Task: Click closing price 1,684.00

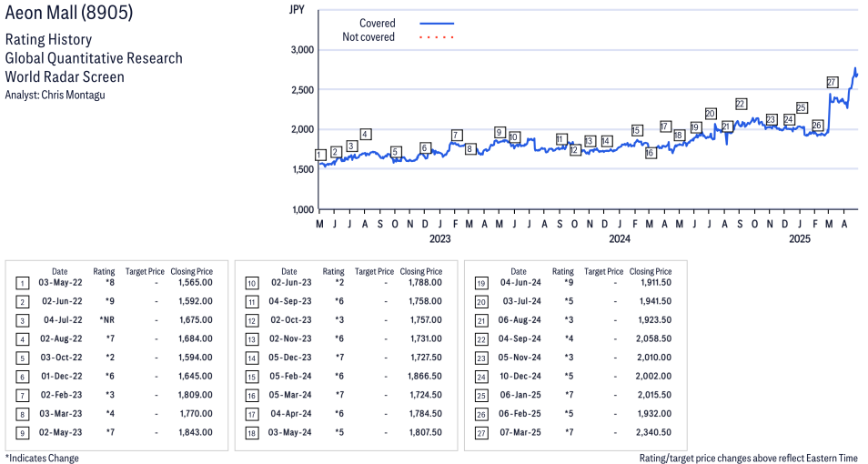Action: 196,338
